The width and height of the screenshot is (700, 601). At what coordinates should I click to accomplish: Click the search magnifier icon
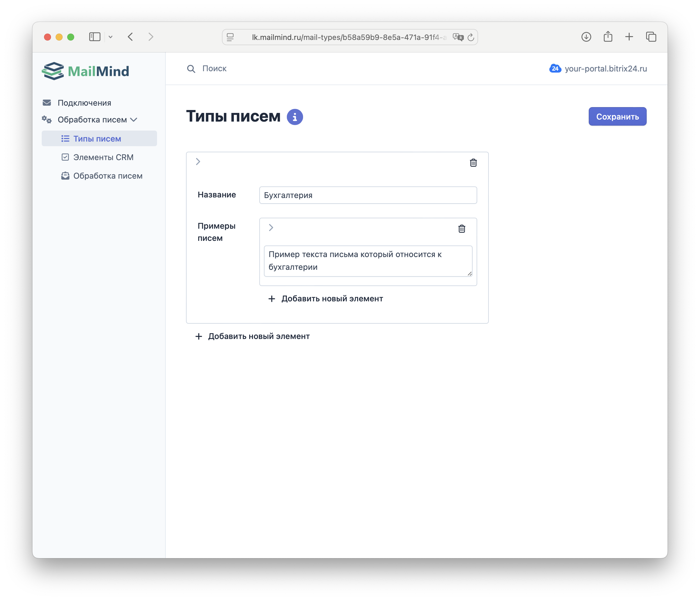click(x=191, y=69)
